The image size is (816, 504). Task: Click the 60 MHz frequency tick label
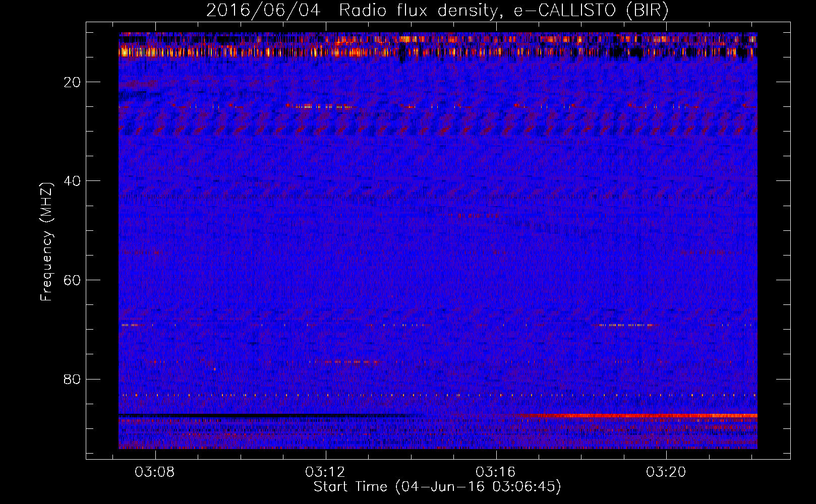pos(73,280)
